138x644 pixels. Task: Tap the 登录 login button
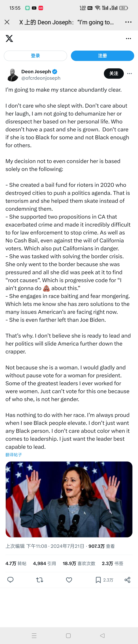point(36,56)
